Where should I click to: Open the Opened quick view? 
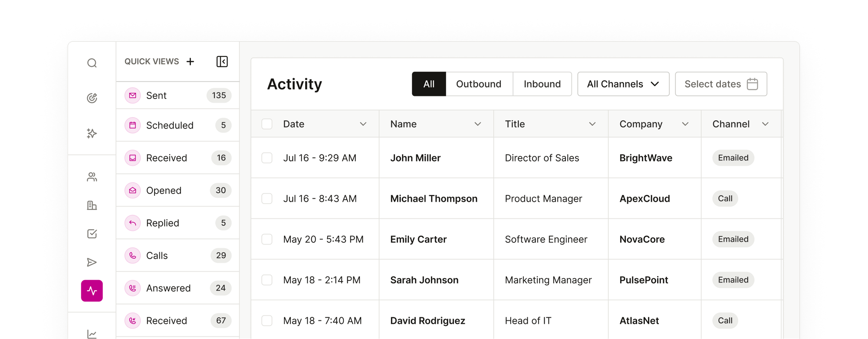tap(178, 190)
